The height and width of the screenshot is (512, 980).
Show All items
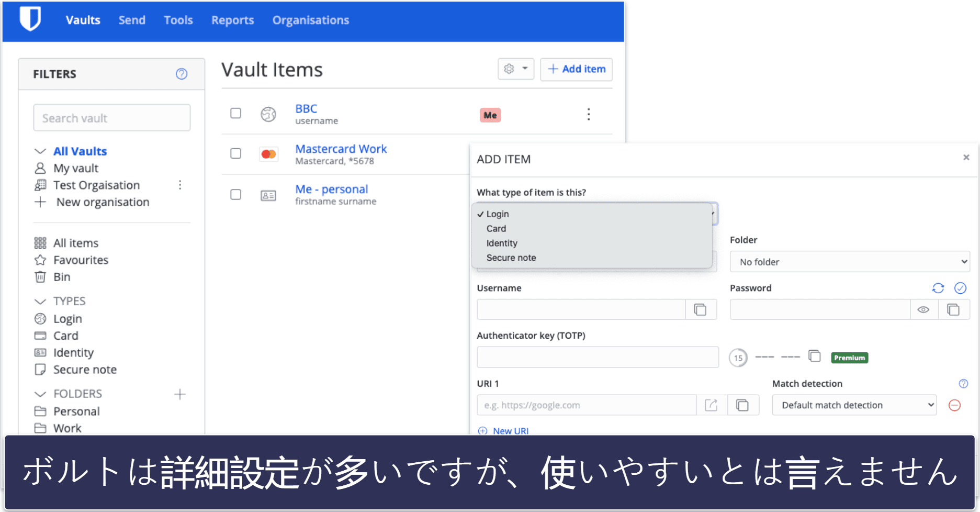[76, 243]
